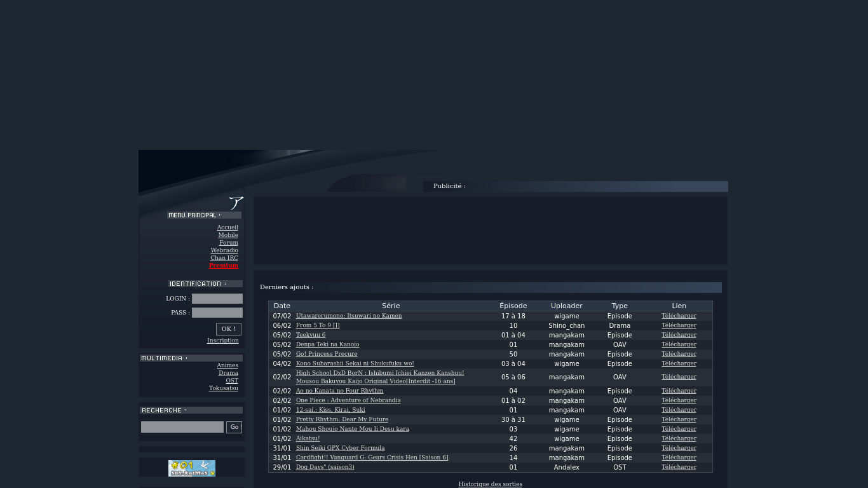
Task: Focus the Recherche search field
Action: pos(182,427)
